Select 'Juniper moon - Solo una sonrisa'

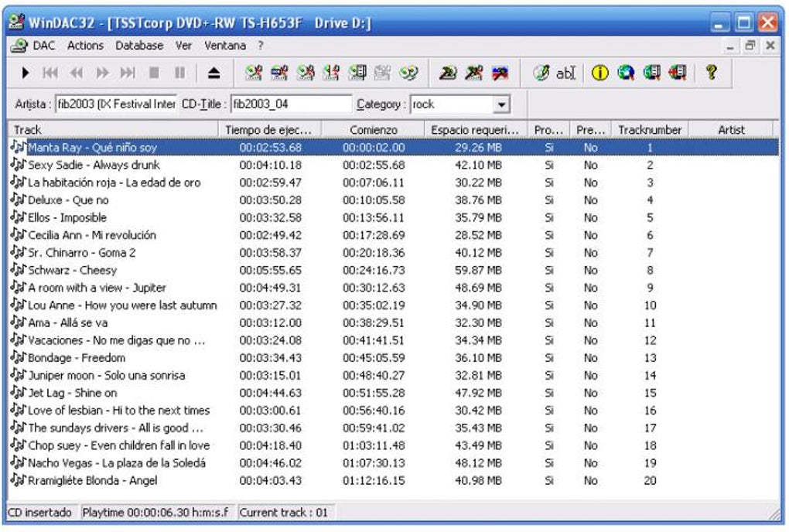coord(106,375)
